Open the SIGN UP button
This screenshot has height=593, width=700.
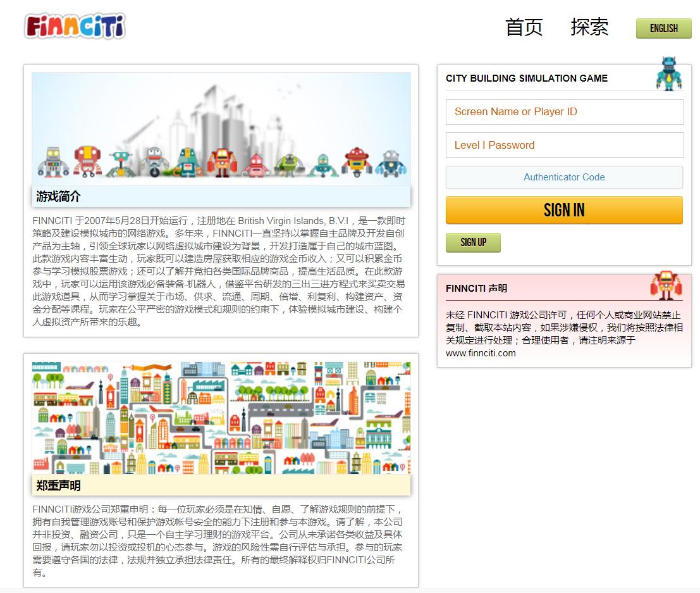[x=473, y=242]
